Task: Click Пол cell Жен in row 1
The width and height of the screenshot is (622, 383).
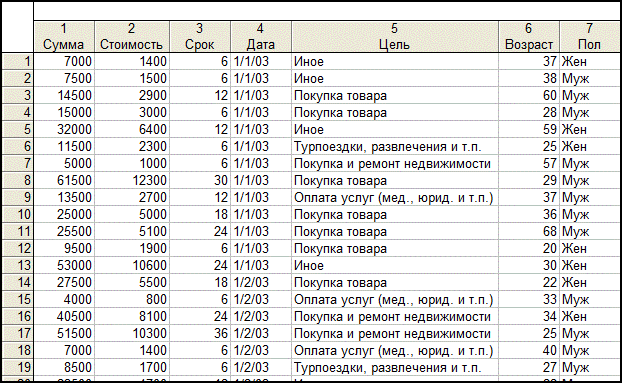Action: click(x=590, y=61)
